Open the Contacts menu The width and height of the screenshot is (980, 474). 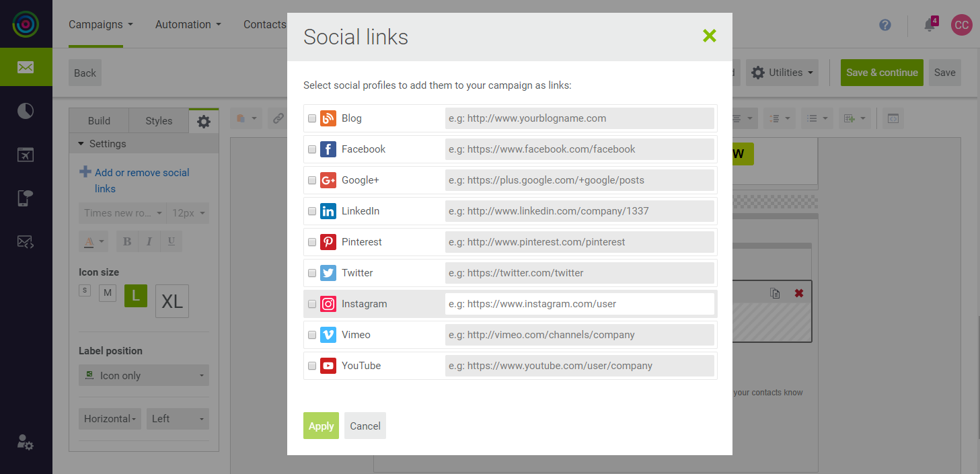click(265, 24)
